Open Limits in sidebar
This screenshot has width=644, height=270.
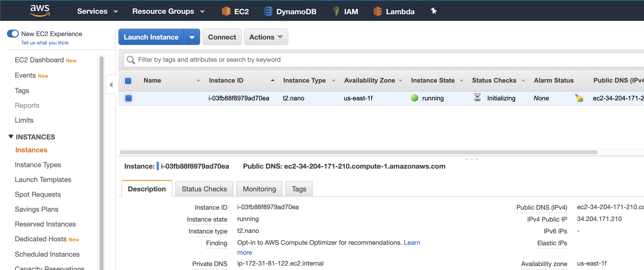(x=24, y=120)
